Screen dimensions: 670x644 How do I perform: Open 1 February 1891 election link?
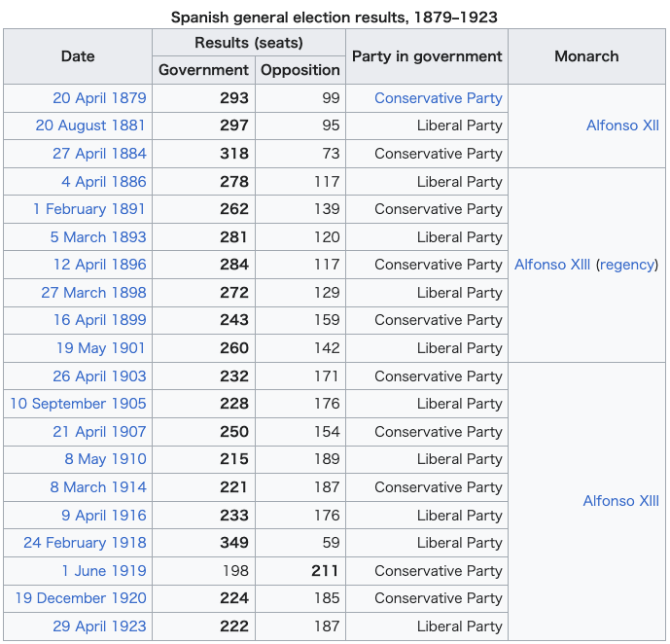88,209
